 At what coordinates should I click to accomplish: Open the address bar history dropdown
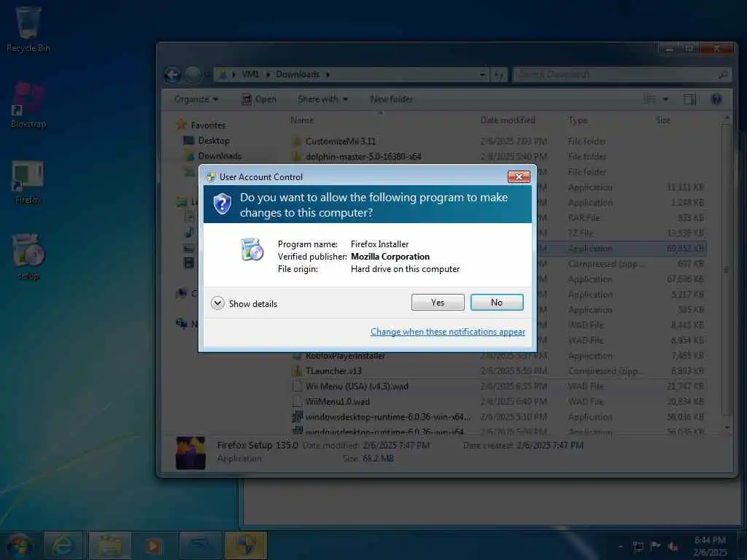coord(482,75)
